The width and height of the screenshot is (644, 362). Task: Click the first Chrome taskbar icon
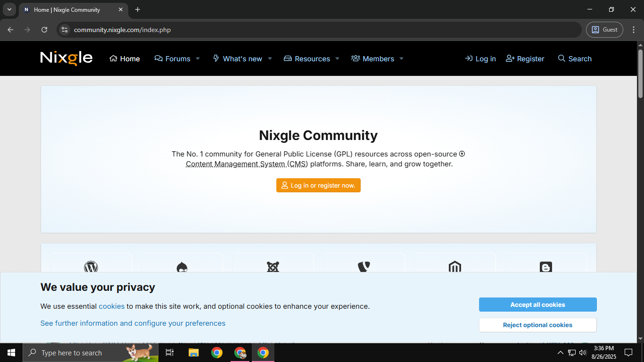[x=217, y=353]
